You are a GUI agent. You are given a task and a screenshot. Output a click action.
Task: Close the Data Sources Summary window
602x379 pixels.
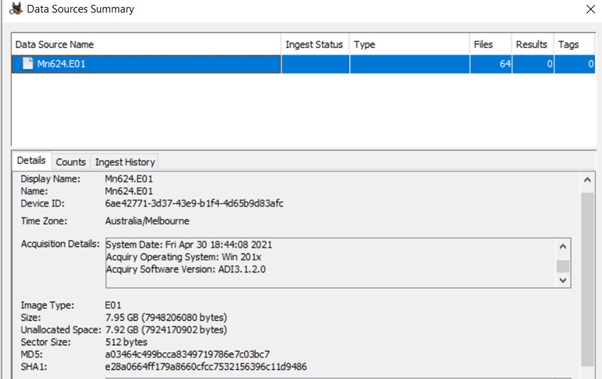590,9
